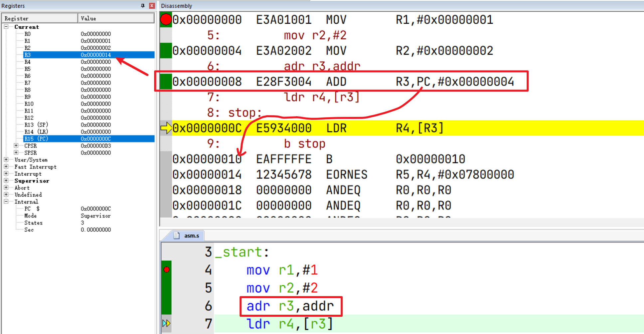Select R15 (PC) register row

(x=89, y=139)
